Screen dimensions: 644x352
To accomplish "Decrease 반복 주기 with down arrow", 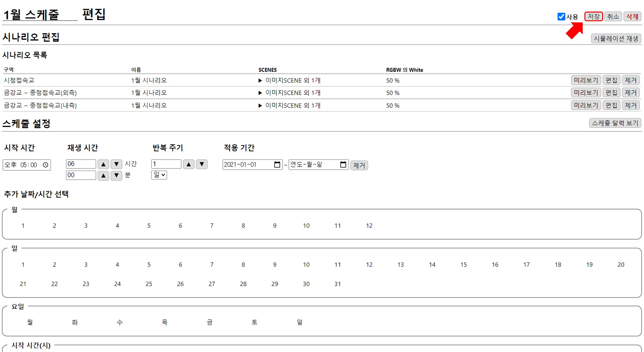I will 202,164.
